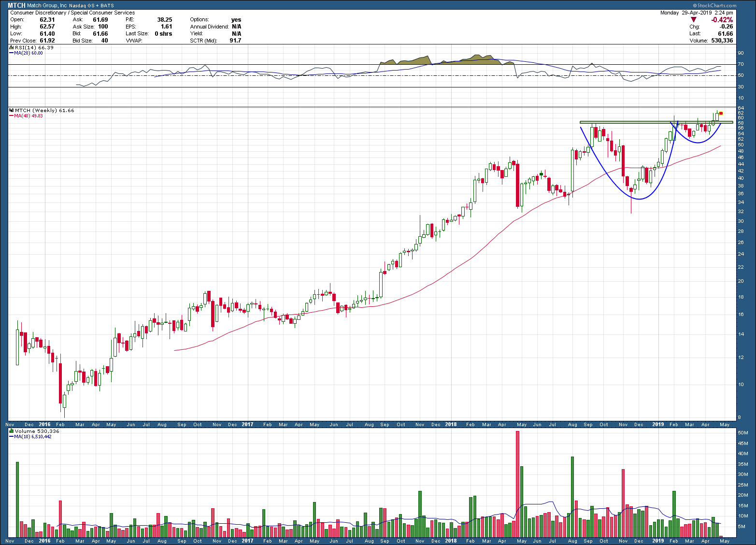Click the Volume legend bar icon
The width and height of the screenshot is (756, 545).
(12, 431)
